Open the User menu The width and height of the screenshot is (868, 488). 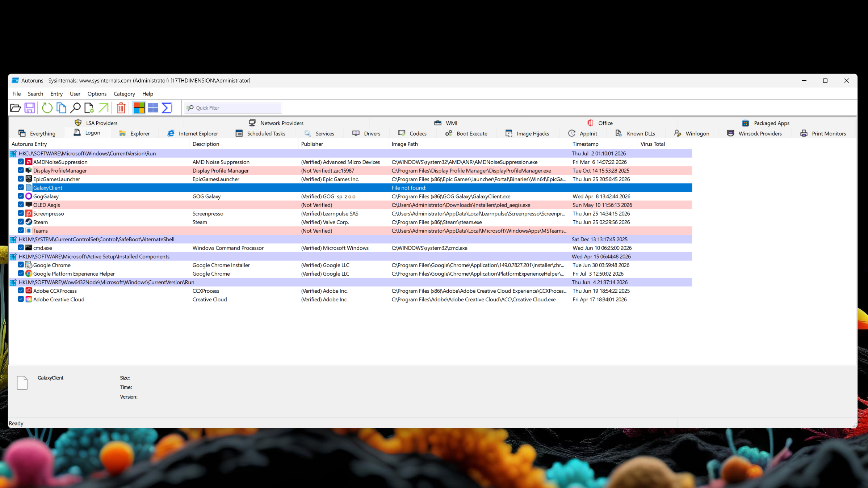[75, 94]
